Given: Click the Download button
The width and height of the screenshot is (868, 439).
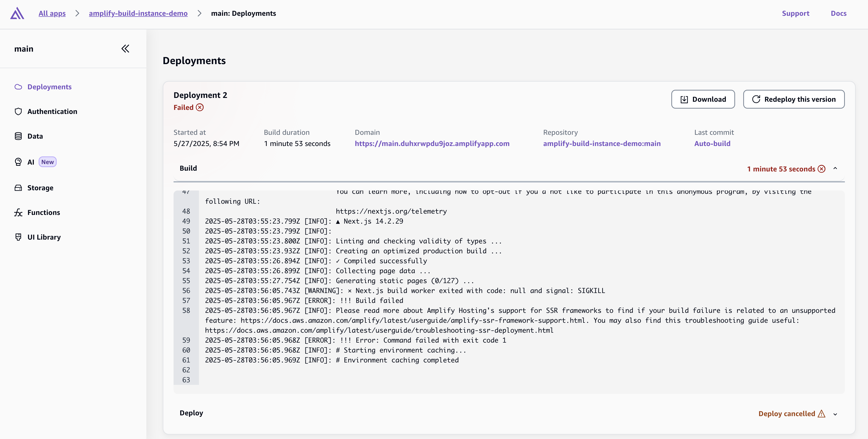Looking at the screenshot, I should [703, 99].
